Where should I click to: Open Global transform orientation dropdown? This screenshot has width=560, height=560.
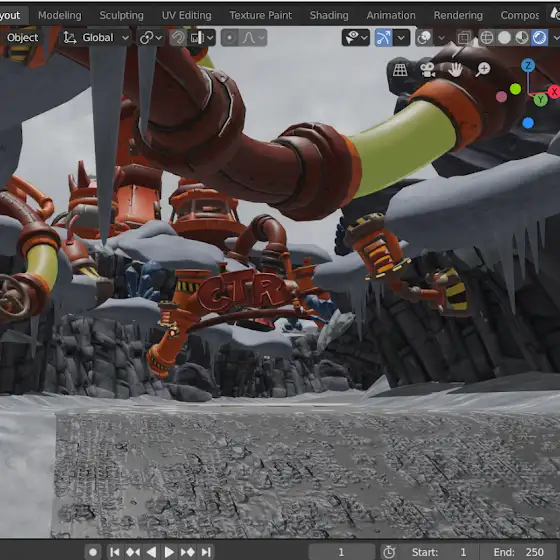(x=96, y=38)
